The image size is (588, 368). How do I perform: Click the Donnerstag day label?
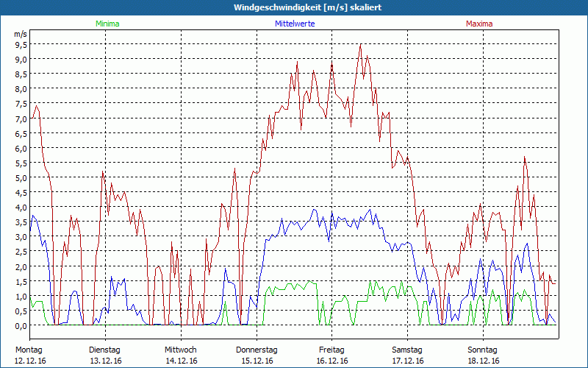pos(257,350)
